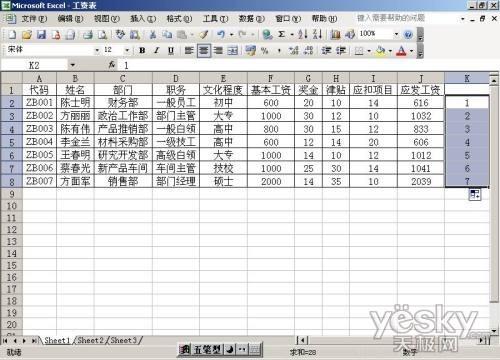Save the workbook using the Save icon
The width and height of the screenshot is (500, 360).
pyautogui.click(x=42, y=34)
